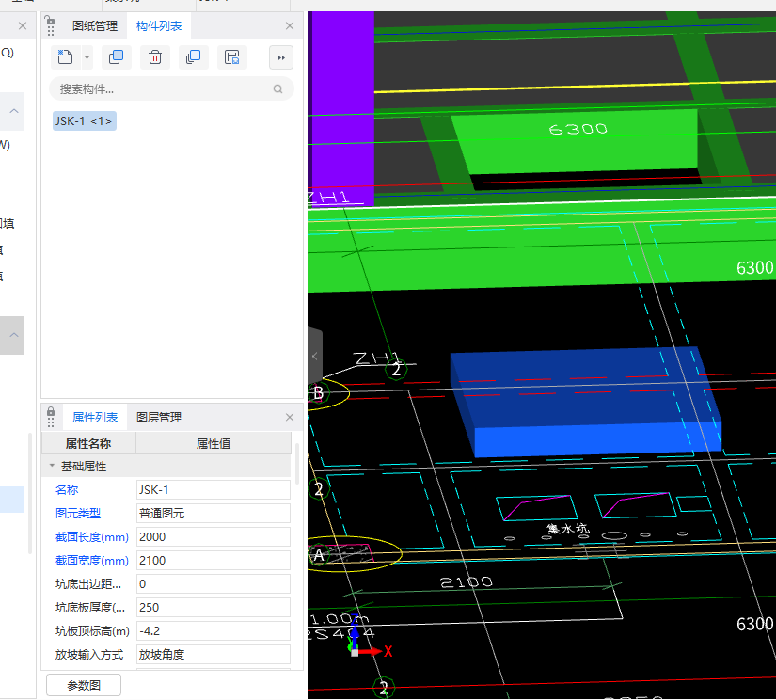The image size is (776, 700).
Task: Click the axis bubble labeled A
Action: pyautogui.click(x=319, y=554)
